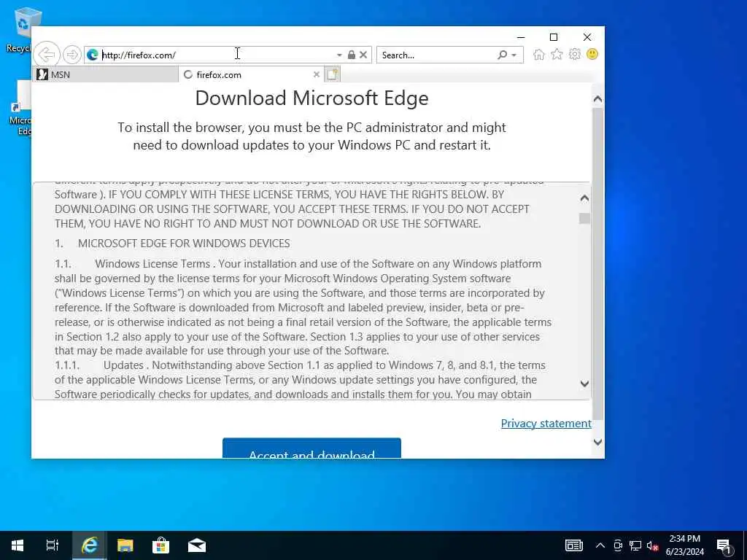Click the '1. MICROSOFT EDGE FOR WINDOWS DEVICES' line
Image resolution: width=747 pixels, height=560 pixels.
tap(172, 244)
